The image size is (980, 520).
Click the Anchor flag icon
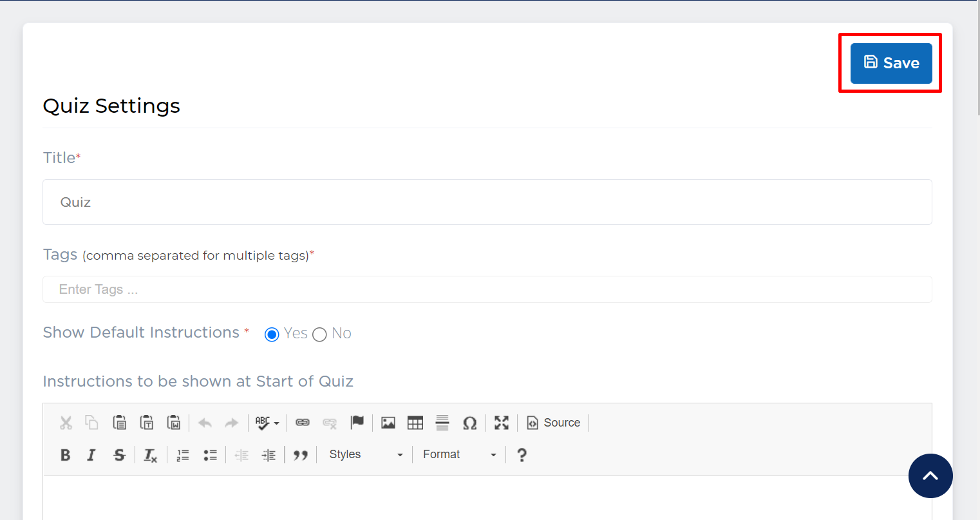[x=357, y=423]
